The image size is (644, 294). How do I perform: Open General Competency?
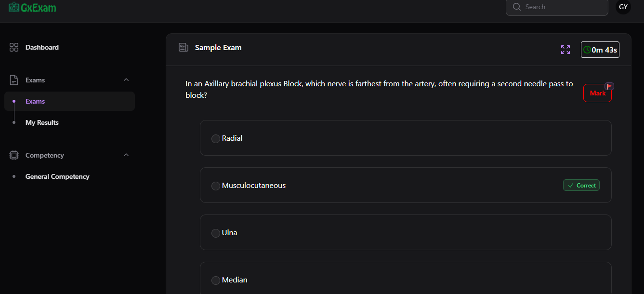[x=57, y=176]
